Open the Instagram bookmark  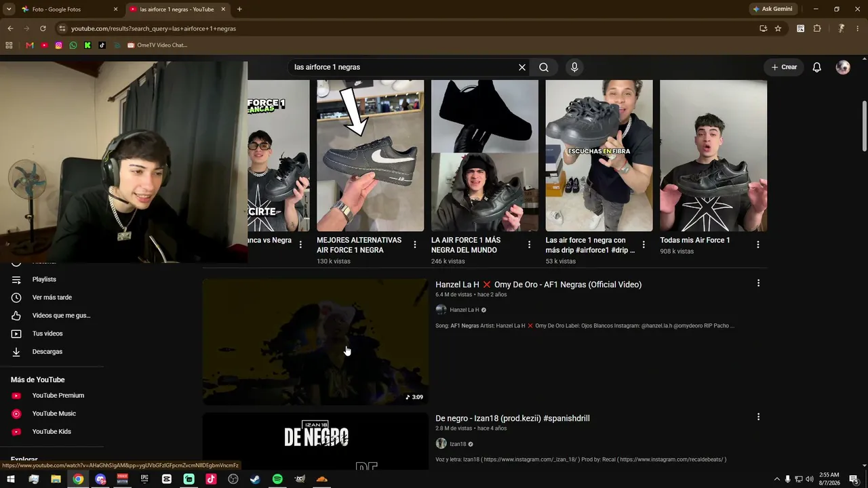click(x=59, y=45)
